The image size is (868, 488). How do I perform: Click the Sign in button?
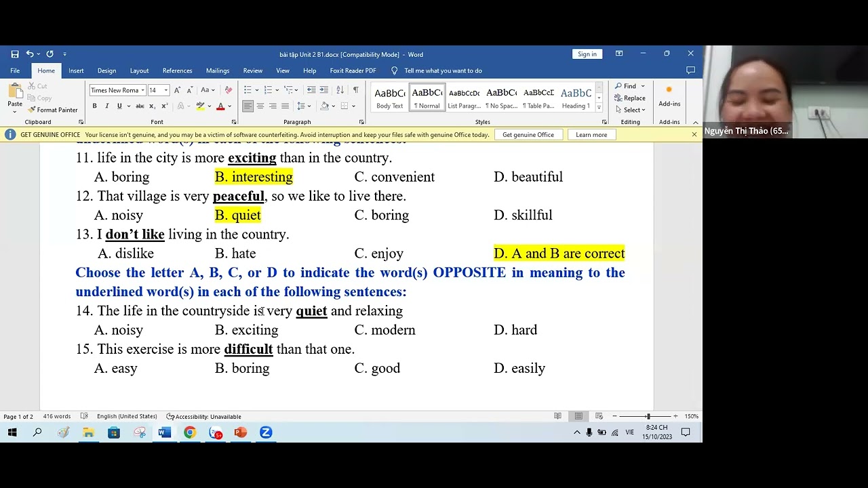click(587, 54)
